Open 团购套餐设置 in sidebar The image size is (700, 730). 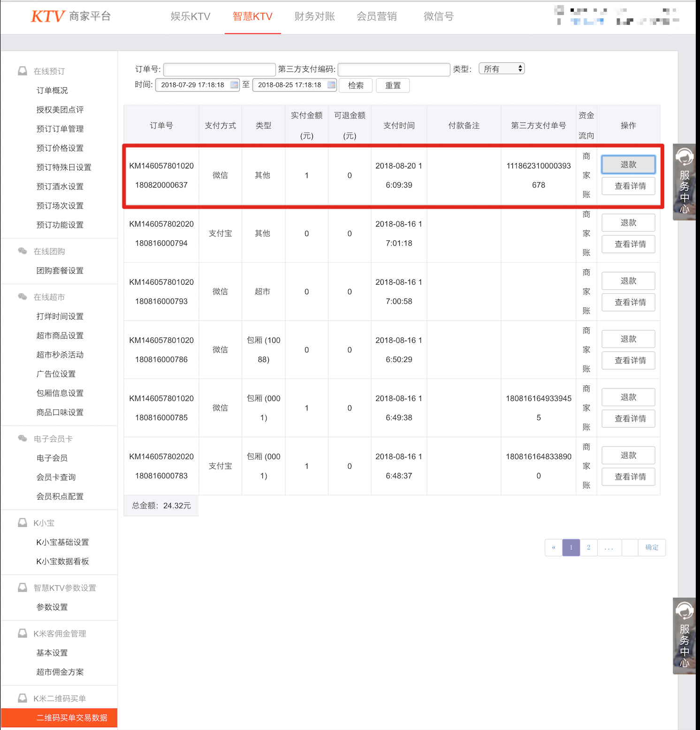pos(60,270)
